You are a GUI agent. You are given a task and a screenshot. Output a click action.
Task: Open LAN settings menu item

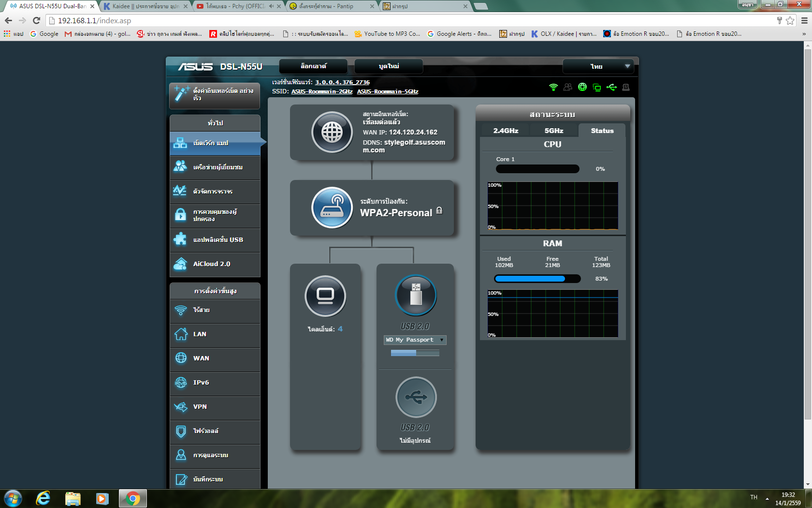pos(215,334)
